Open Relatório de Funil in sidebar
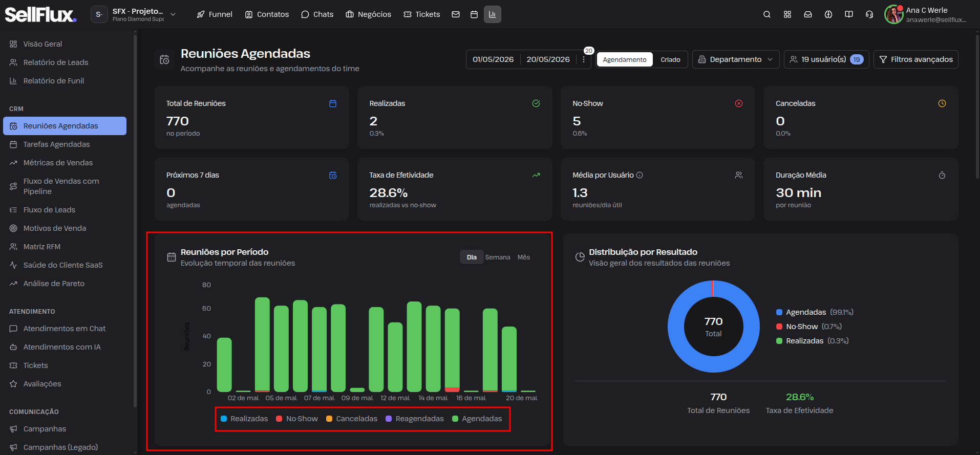The width and height of the screenshot is (980, 455). 54,81
